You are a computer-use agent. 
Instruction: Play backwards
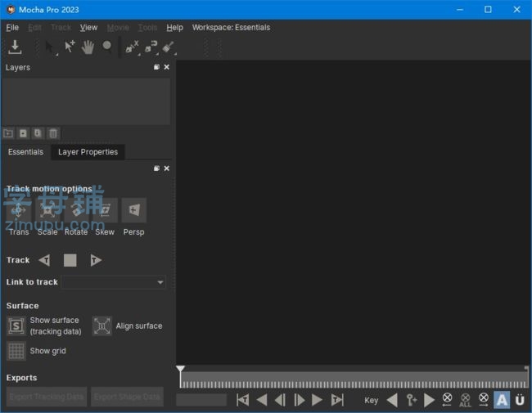point(262,401)
